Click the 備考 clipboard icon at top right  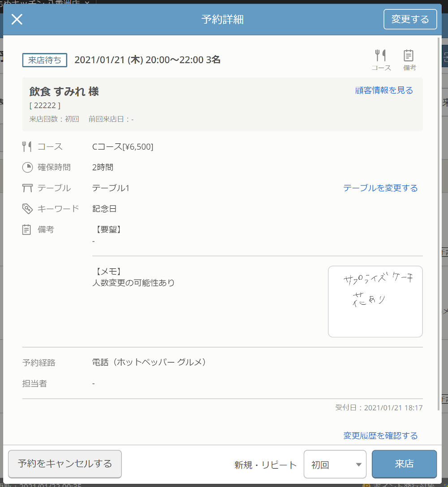point(409,56)
